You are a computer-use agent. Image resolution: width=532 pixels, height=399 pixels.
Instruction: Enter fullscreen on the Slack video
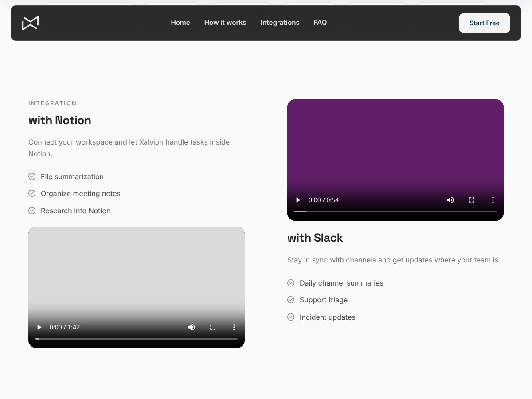point(472,200)
